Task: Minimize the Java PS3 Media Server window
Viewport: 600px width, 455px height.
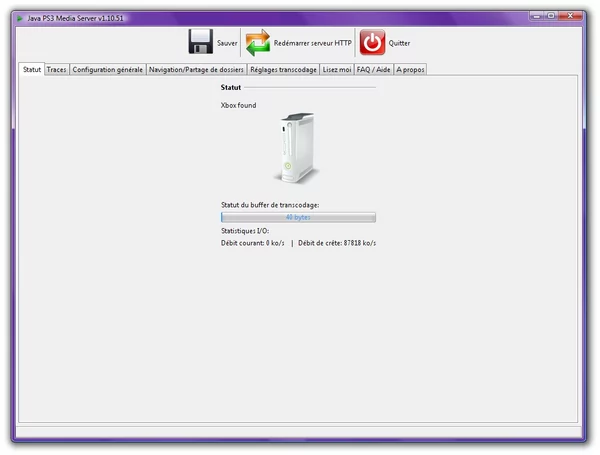Action: pyautogui.click(x=536, y=16)
